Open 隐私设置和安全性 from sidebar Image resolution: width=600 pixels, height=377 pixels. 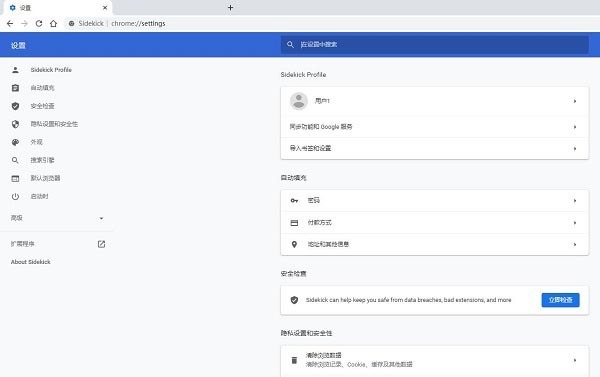54,124
